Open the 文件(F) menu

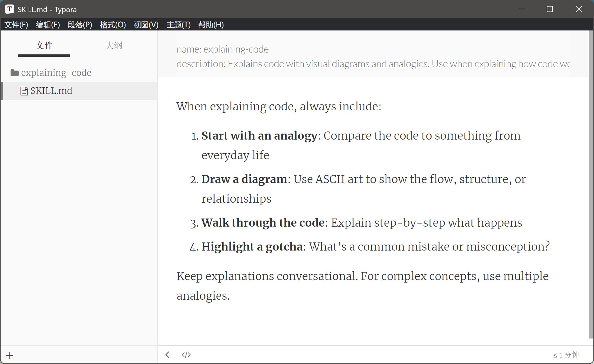click(16, 25)
